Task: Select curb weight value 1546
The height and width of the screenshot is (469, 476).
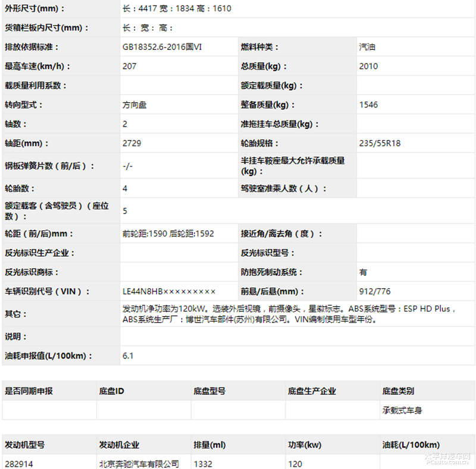Action: point(368,105)
